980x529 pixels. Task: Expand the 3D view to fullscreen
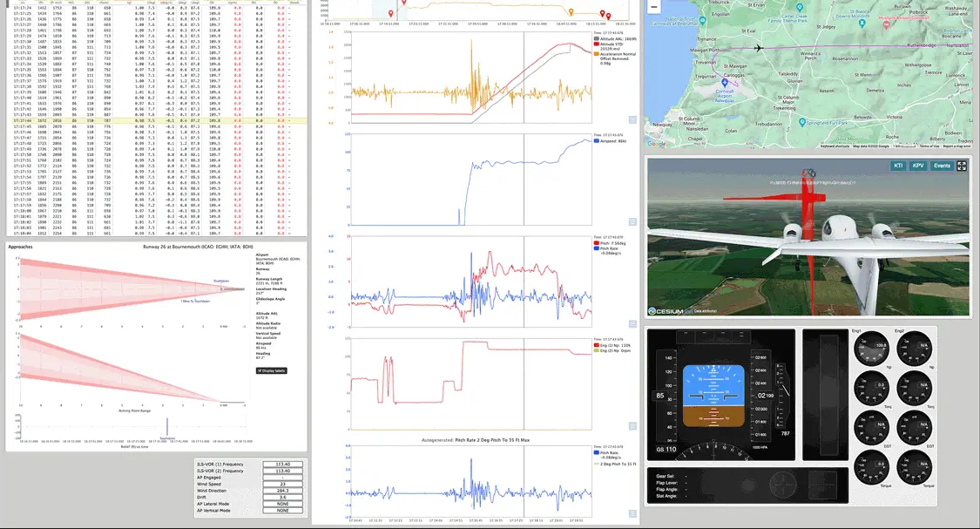962,166
